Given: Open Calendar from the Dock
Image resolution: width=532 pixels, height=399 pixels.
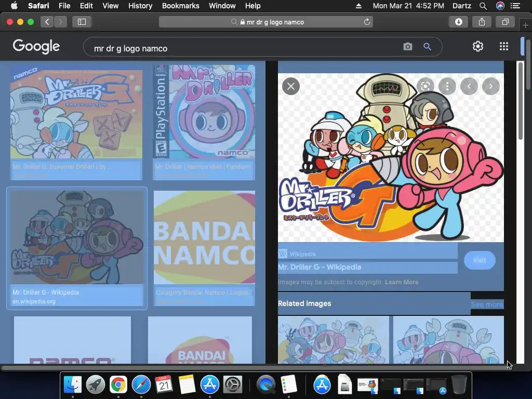Looking at the screenshot, I should click(164, 385).
